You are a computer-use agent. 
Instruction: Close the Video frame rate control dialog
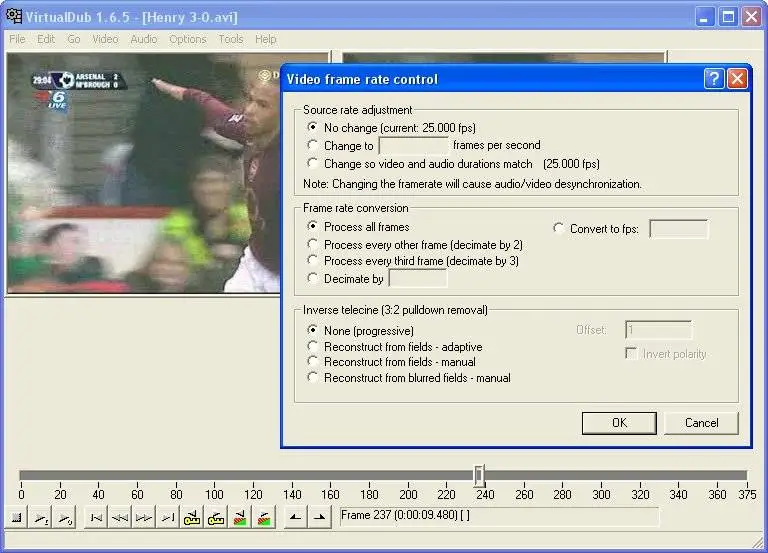(x=737, y=79)
